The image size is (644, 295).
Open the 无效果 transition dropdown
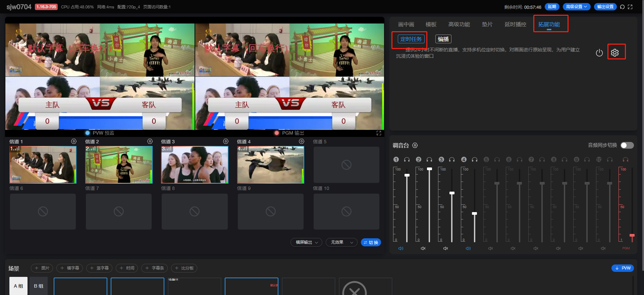click(x=341, y=242)
